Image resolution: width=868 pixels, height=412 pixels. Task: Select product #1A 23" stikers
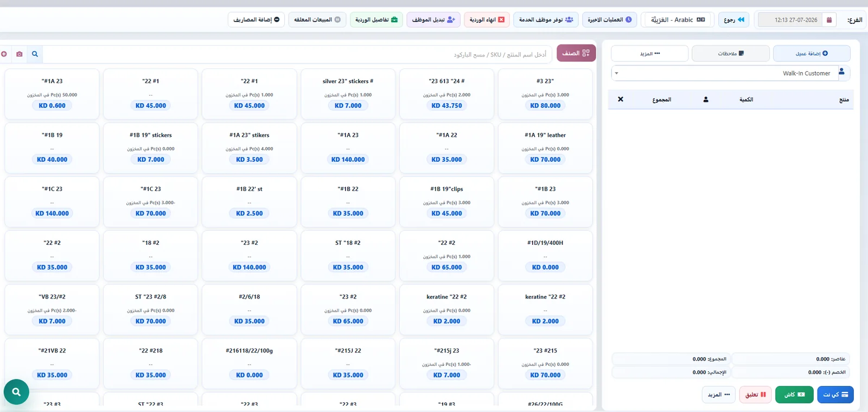tap(249, 148)
